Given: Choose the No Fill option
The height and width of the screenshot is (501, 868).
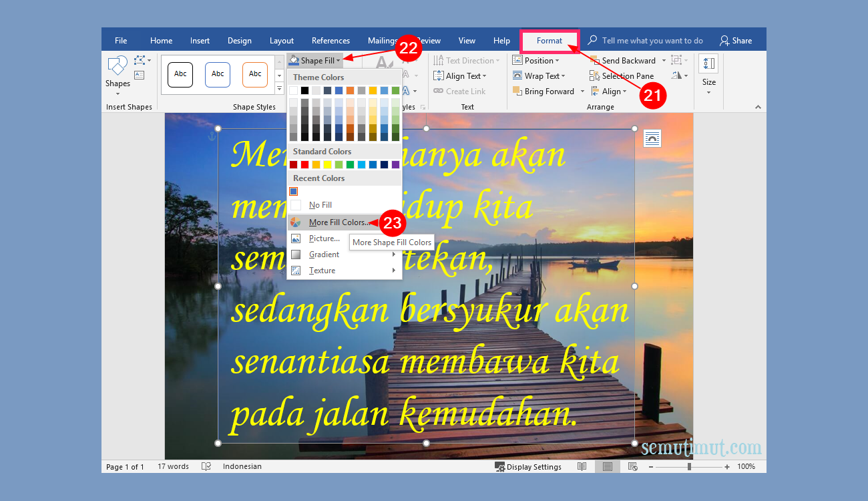Looking at the screenshot, I should (x=345, y=205).
